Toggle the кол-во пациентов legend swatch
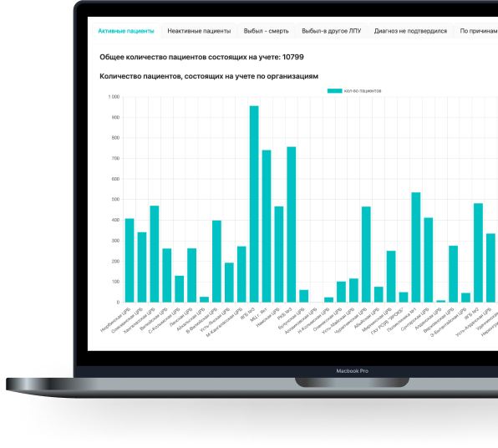Viewport: 498px width, 448px height. tap(335, 91)
